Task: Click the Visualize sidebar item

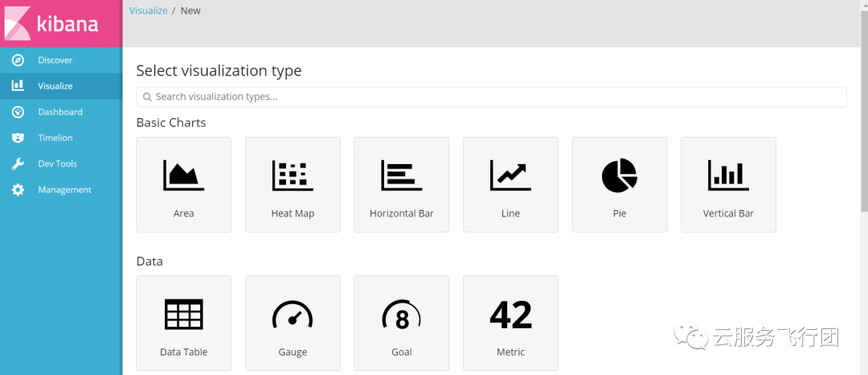Action: [x=55, y=86]
